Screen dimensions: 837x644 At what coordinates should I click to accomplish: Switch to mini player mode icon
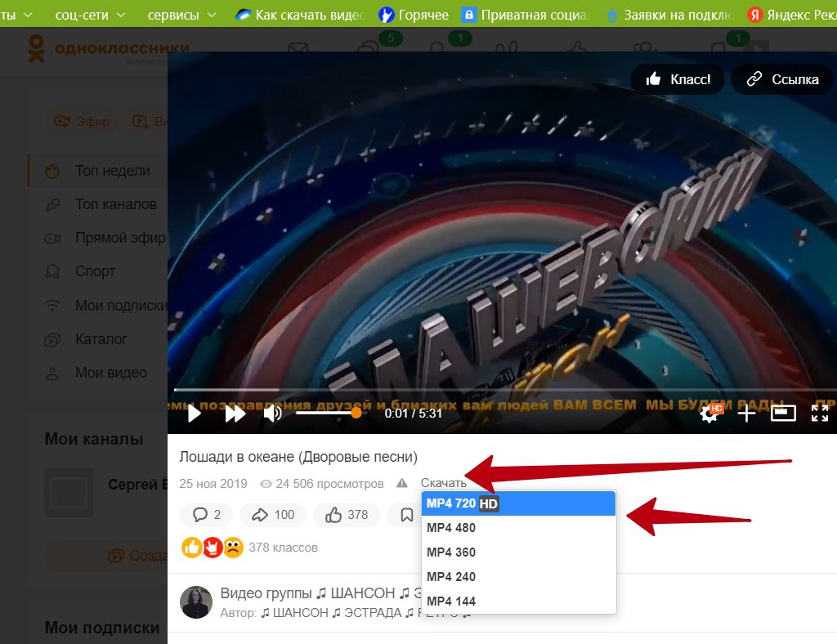[x=783, y=413]
